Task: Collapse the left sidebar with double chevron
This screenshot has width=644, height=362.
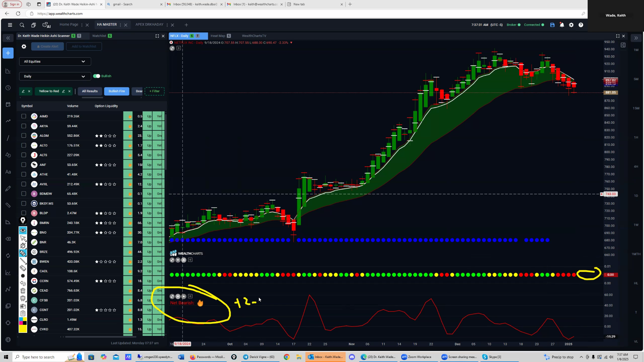Action: (x=8, y=38)
